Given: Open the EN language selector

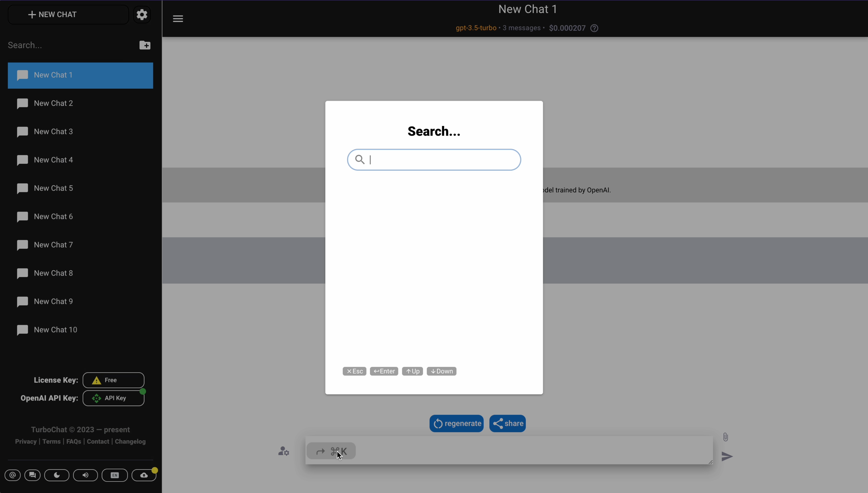Looking at the screenshot, I should [115, 475].
